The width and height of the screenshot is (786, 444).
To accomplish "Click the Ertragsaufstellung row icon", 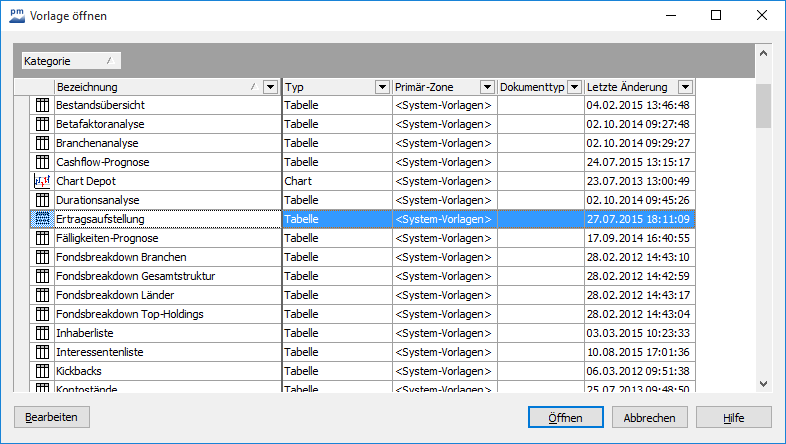I will (x=42, y=219).
